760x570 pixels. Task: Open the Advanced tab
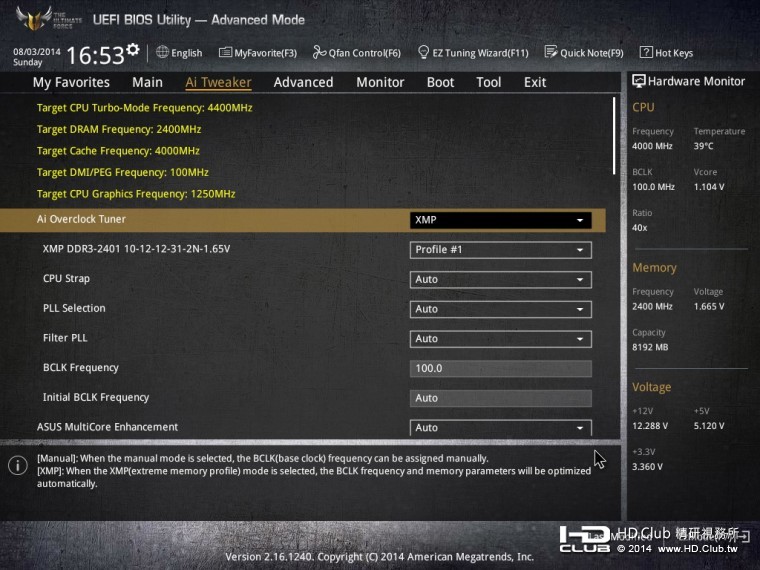pyautogui.click(x=303, y=82)
